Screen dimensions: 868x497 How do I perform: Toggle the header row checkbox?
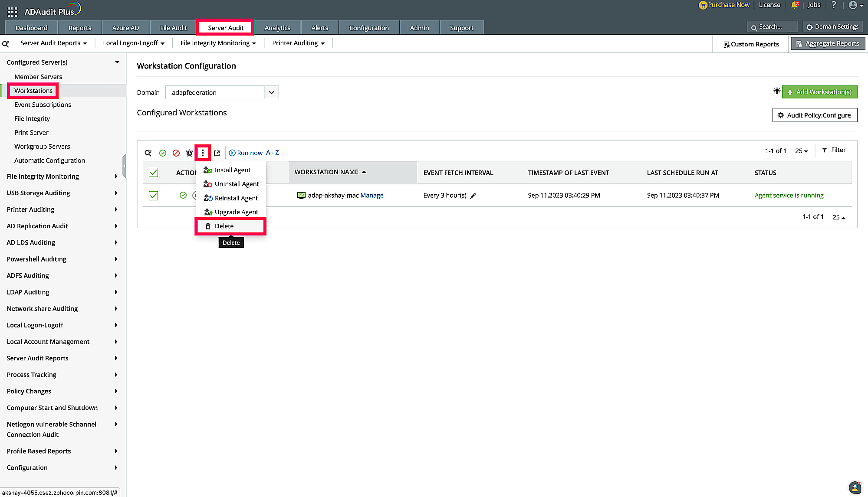pos(153,172)
